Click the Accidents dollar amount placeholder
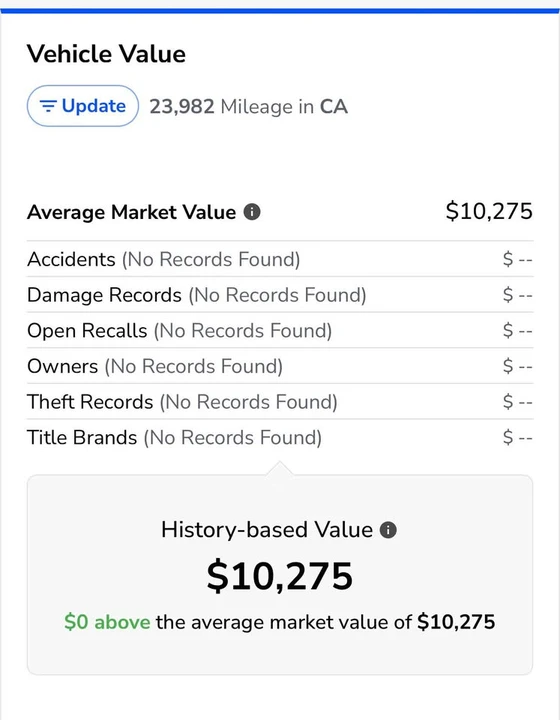Screen dimensions: 560x720 (517, 259)
